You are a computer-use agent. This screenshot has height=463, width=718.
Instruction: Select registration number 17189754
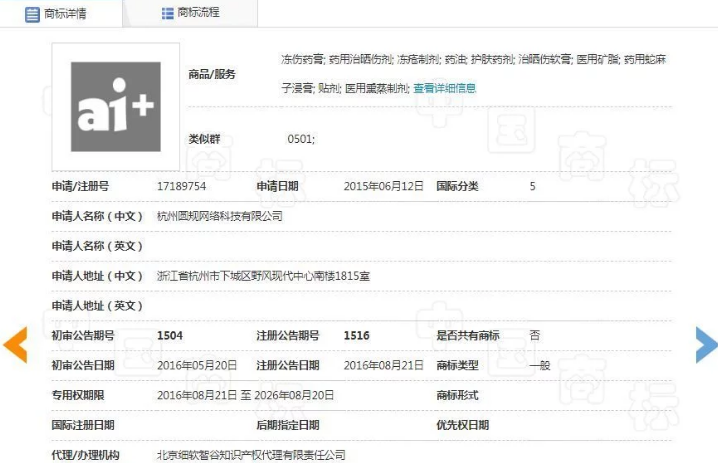click(181, 186)
